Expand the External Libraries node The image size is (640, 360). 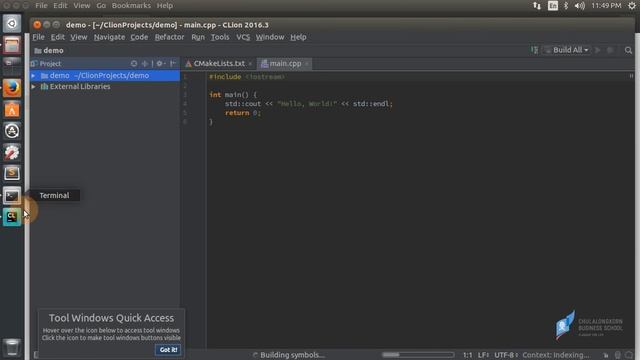33,87
